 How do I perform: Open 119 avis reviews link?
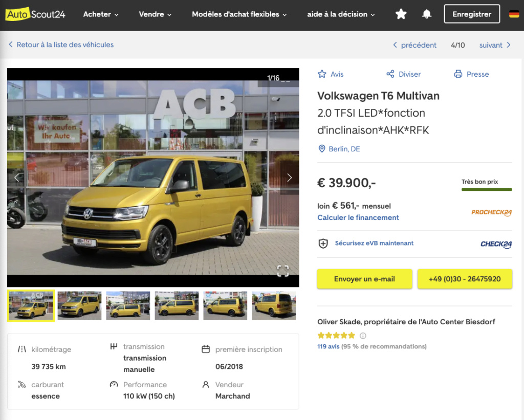[328, 346]
